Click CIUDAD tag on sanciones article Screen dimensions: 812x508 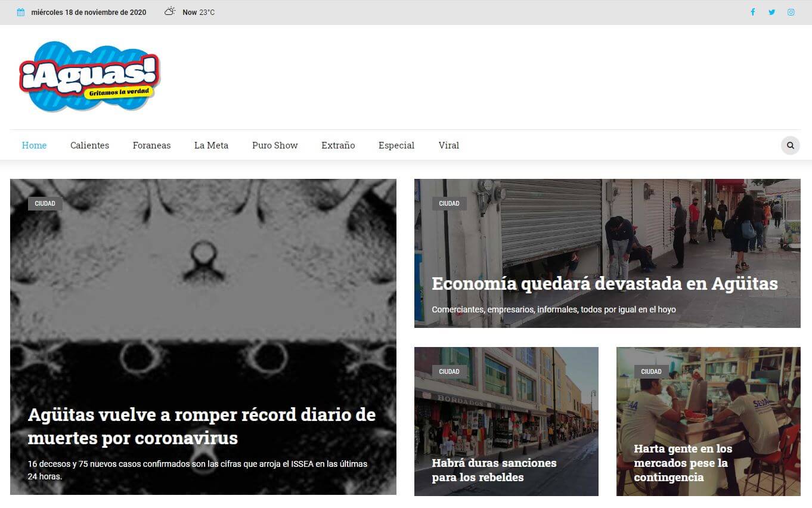pos(449,371)
